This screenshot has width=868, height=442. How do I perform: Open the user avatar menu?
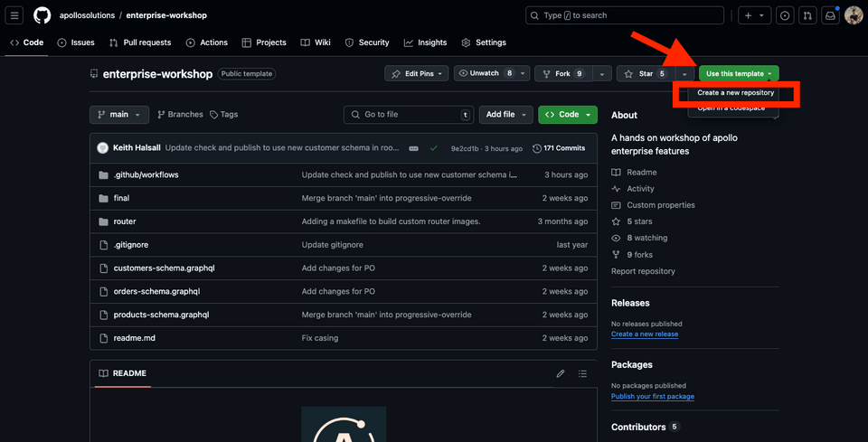pos(853,15)
